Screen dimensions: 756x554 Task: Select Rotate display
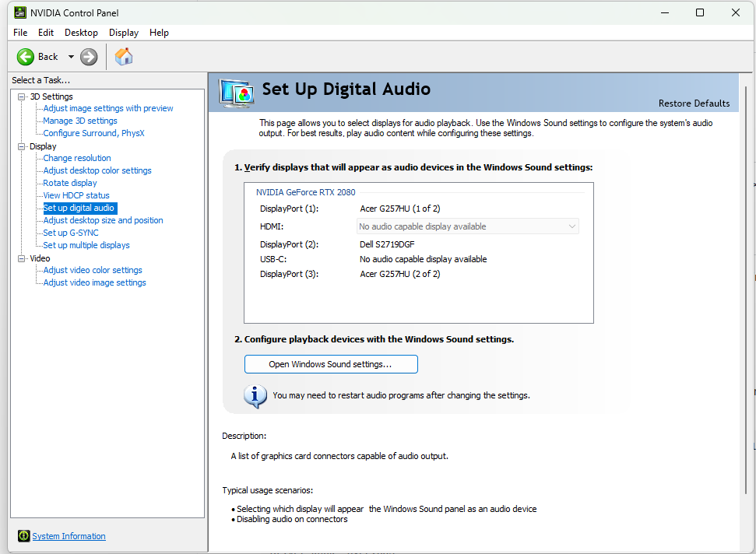pos(70,183)
